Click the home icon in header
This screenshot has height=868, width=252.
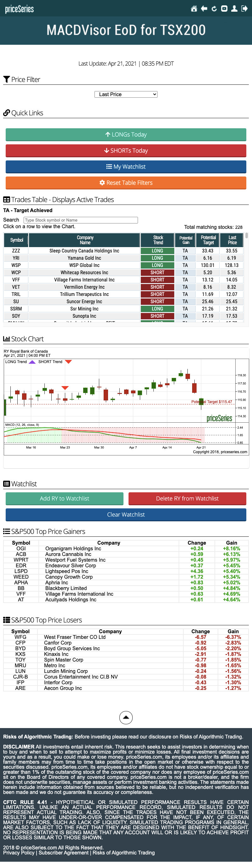click(x=194, y=9)
